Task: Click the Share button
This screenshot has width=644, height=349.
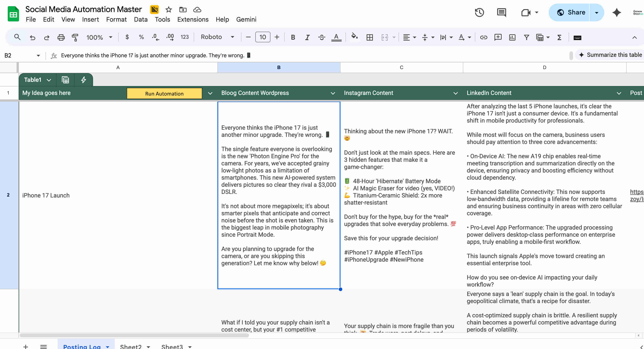Action: (x=569, y=12)
